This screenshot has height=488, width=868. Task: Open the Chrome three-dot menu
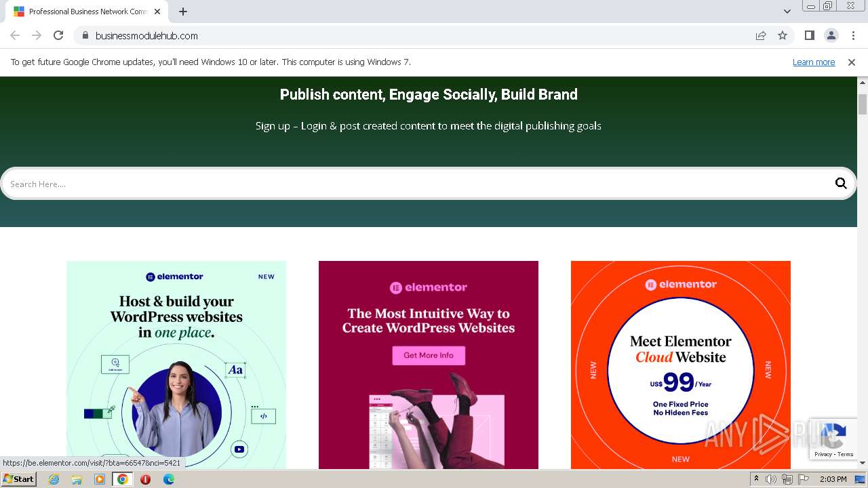[x=853, y=35]
